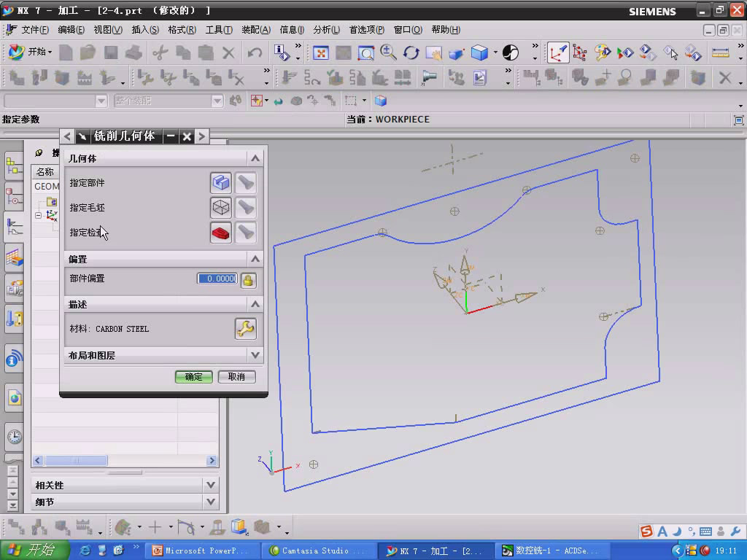Open the web browser sidebar icon

pyautogui.click(x=15, y=398)
